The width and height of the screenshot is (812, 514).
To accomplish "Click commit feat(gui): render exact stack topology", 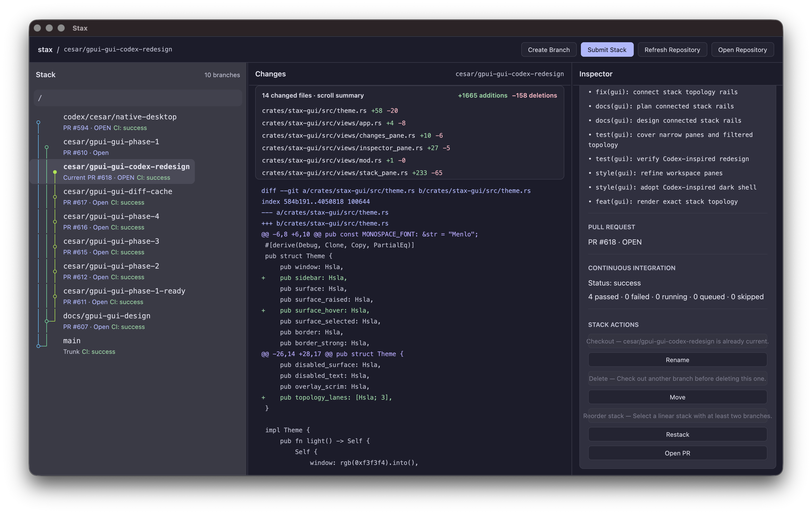I will coord(663,202).
